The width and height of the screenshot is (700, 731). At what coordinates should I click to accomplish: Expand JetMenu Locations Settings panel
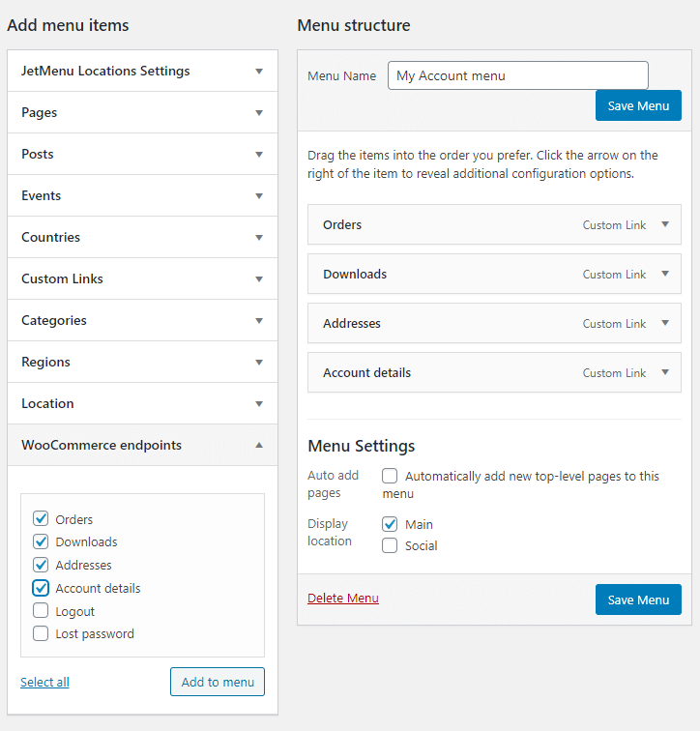[x=142, y=71]
